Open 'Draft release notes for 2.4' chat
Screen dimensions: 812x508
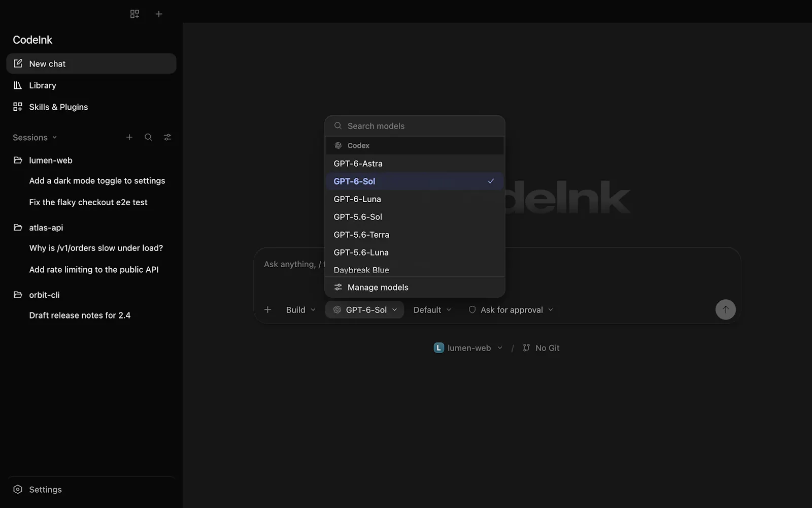click(x=80, y=315)
